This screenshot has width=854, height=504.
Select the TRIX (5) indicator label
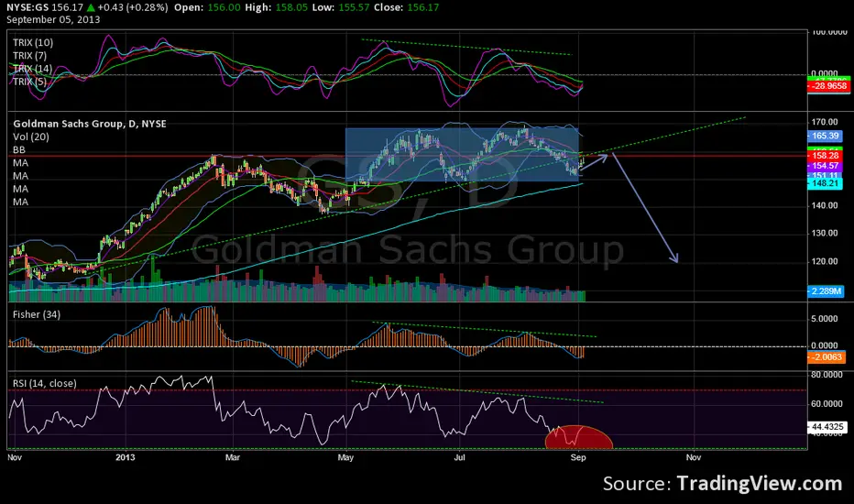(x=30, y=82)
